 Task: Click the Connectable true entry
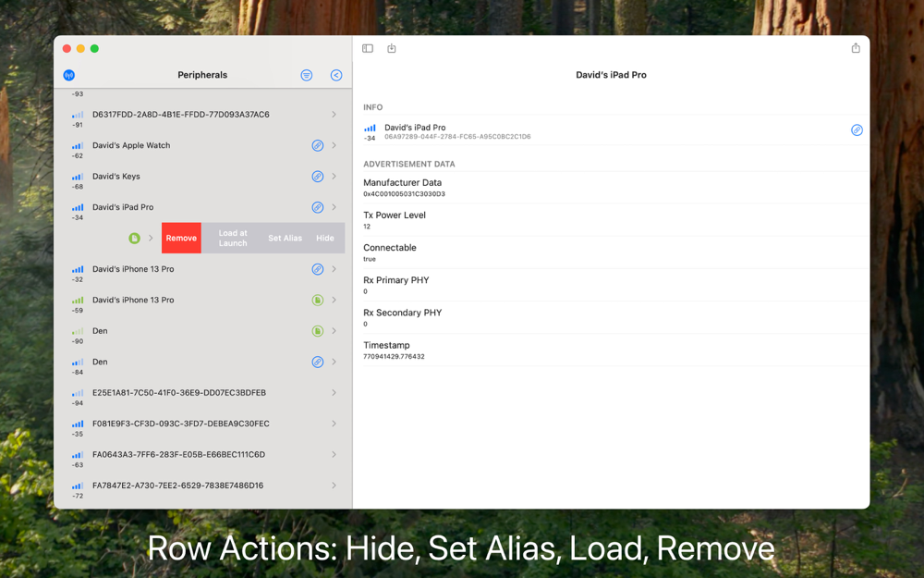[615, 252]
